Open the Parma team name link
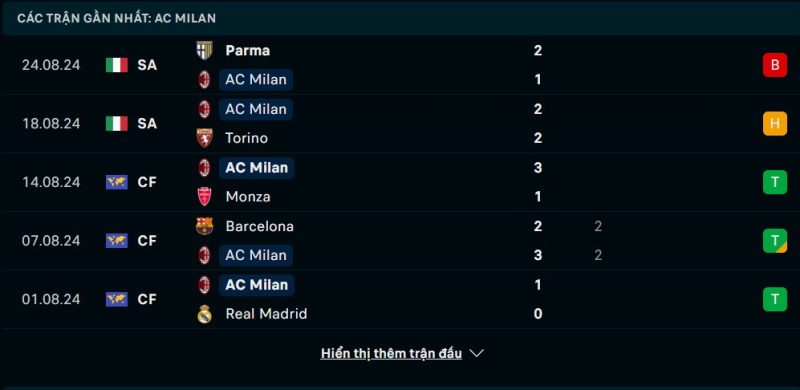The height and width of the screenshot is (390, 800). tap(247, 51)
